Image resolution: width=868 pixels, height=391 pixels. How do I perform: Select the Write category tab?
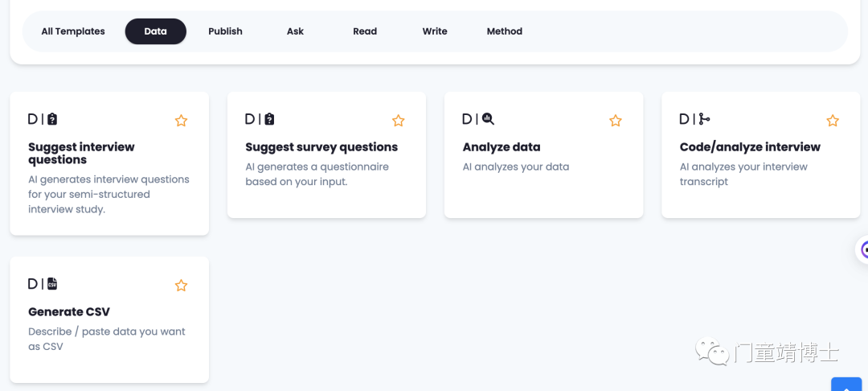[435, 31]
